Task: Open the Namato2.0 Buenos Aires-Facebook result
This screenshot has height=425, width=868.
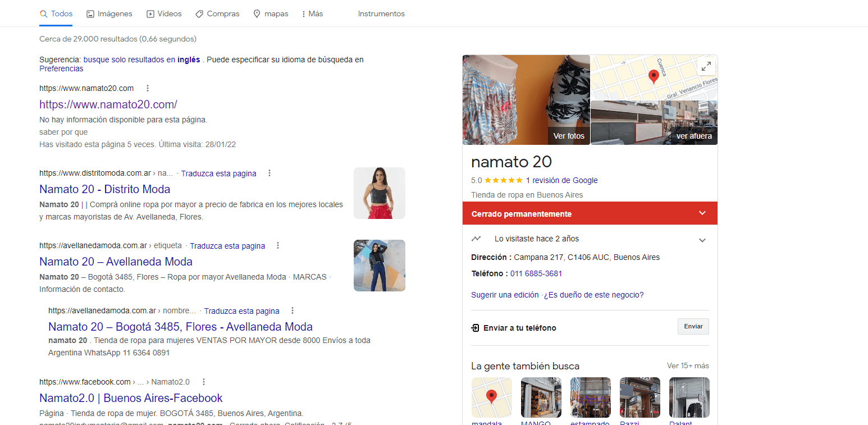Action: click(131, 398)
